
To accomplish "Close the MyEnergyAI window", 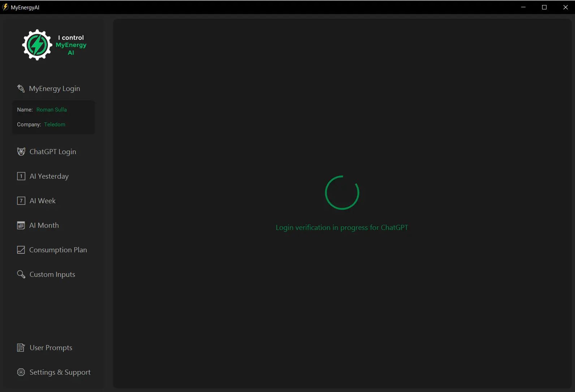I will pos(565,7).
